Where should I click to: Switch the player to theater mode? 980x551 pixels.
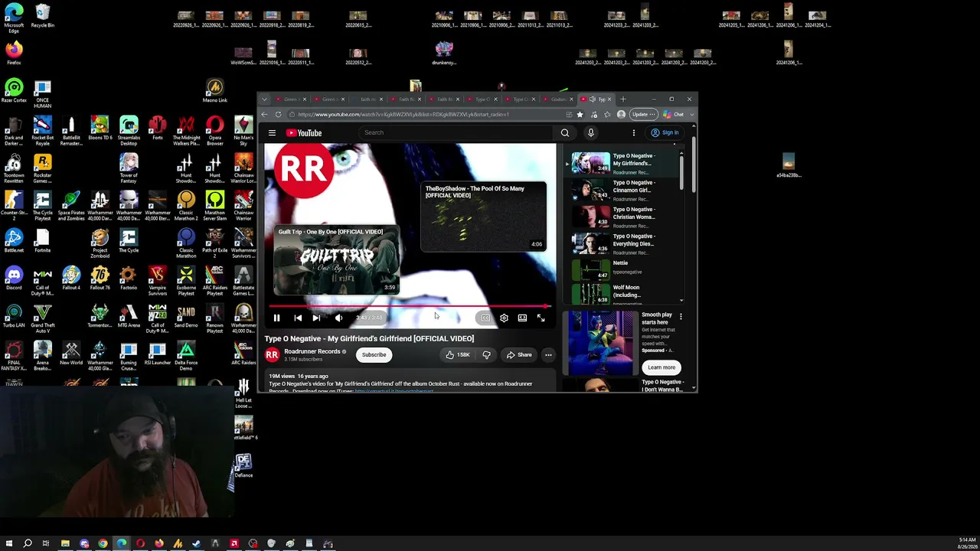pyautogui.click(x=522, y=318)
